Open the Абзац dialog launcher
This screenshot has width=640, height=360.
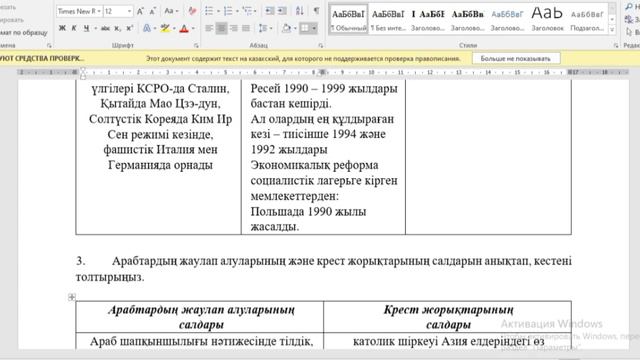coord(320,46)
